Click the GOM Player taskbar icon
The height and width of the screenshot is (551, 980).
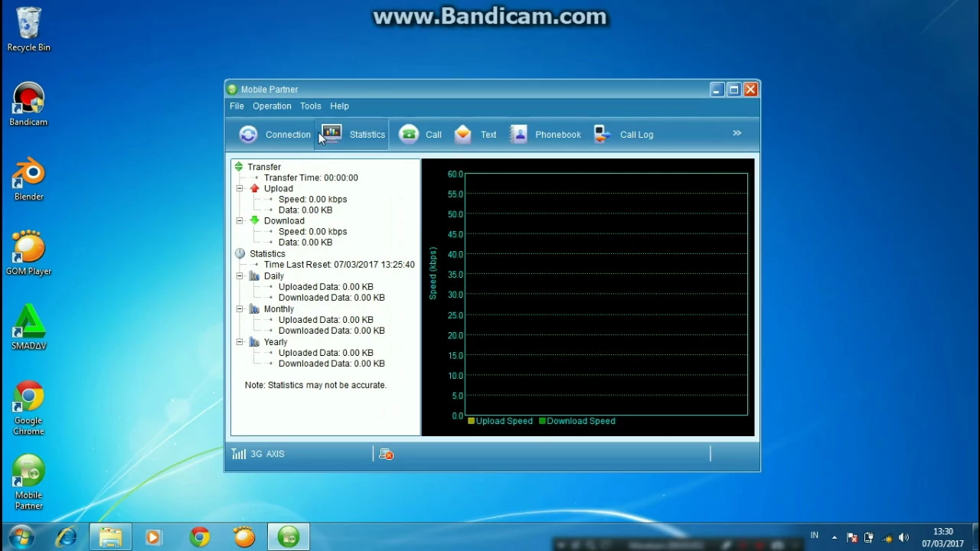pyautogui.click(x=244, y=537)
